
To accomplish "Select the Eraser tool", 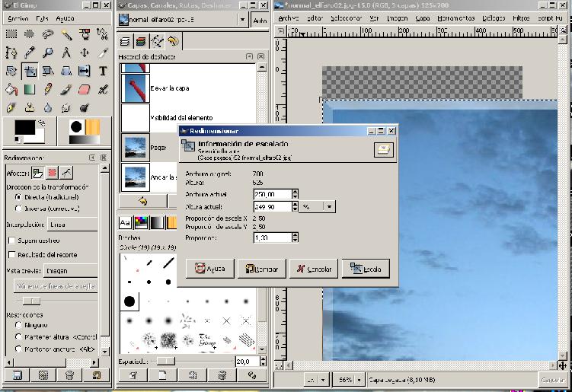I will (85, 89).
